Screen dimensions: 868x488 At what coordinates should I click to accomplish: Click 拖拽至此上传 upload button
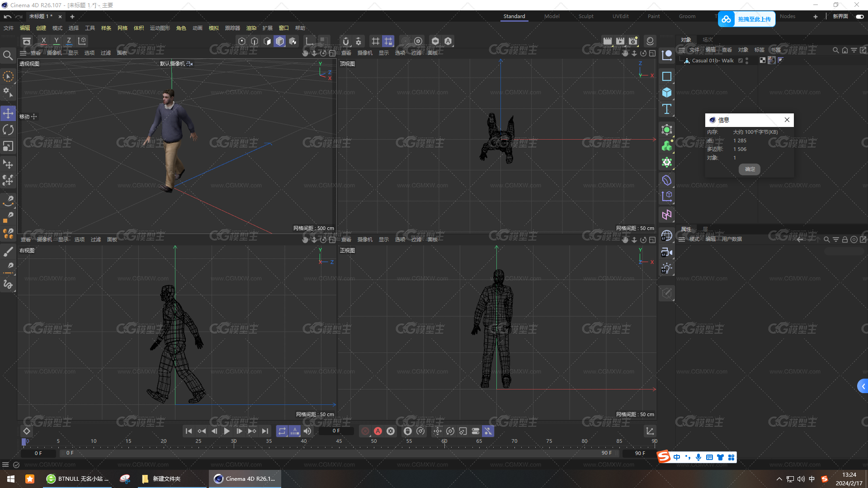pyautogui.click(x=746, y=19)
